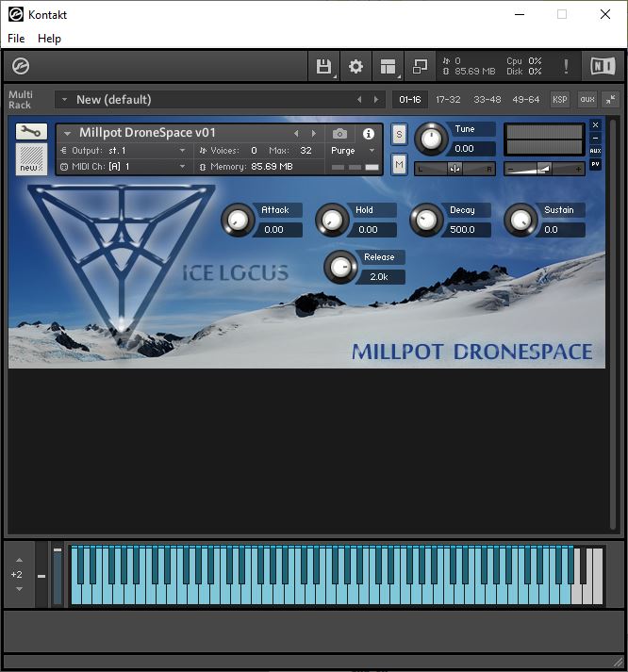Click the camera snapshot icon
Viewport: 628px width, 672px height.
[340, 134]
